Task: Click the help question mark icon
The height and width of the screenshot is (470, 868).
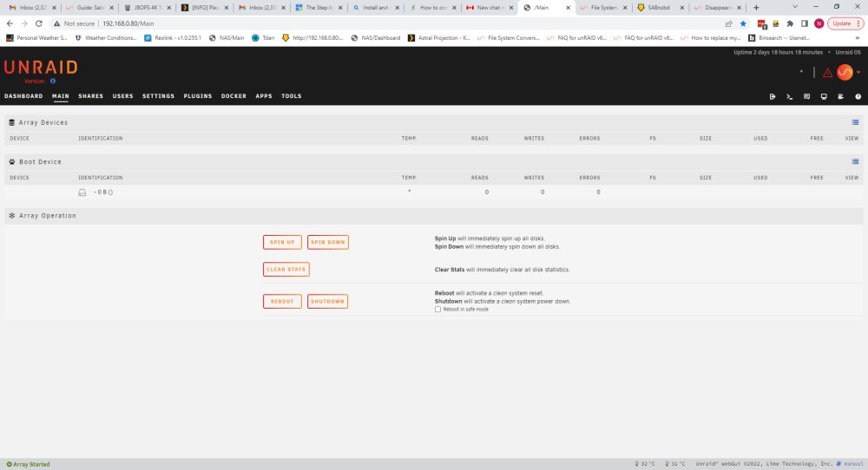Action: [x=858, y=96]
